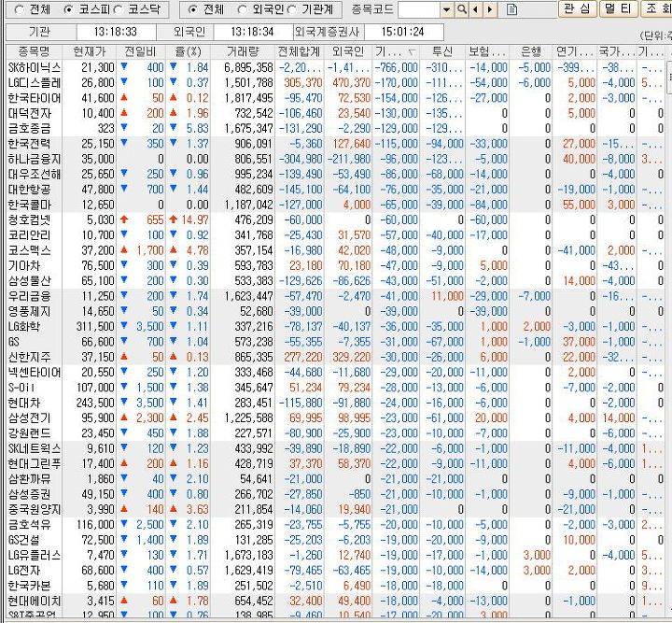Screen dimensions: 672x623
Task: Select the 전체 market radio button
Action: [x=19, y=9]
